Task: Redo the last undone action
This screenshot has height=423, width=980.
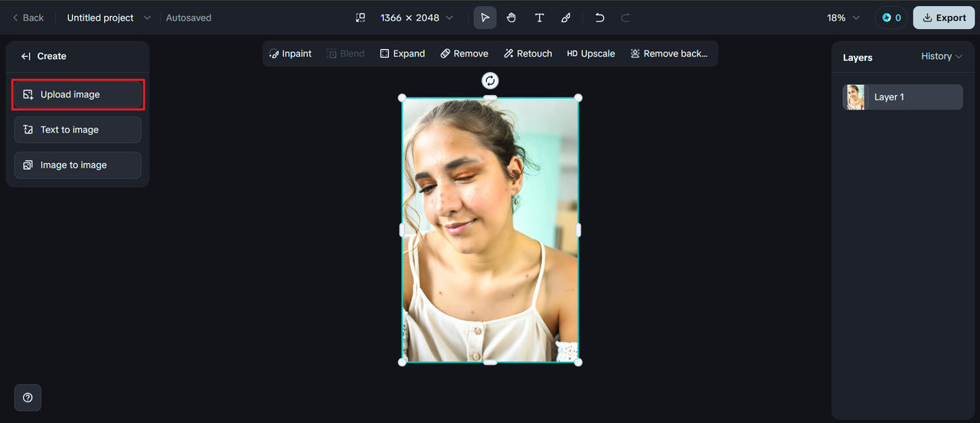Action: coord(626,18)
